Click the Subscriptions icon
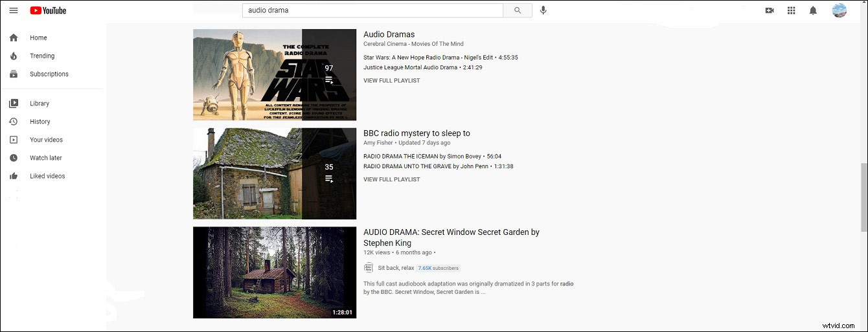The image size is (868, 332). pos(14,74)
